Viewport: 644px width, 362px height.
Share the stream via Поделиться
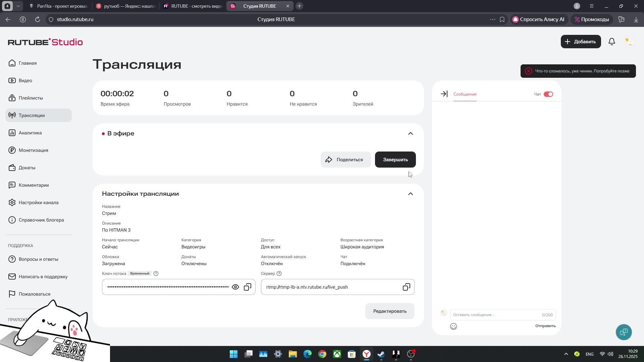click(x=345, y=160)
